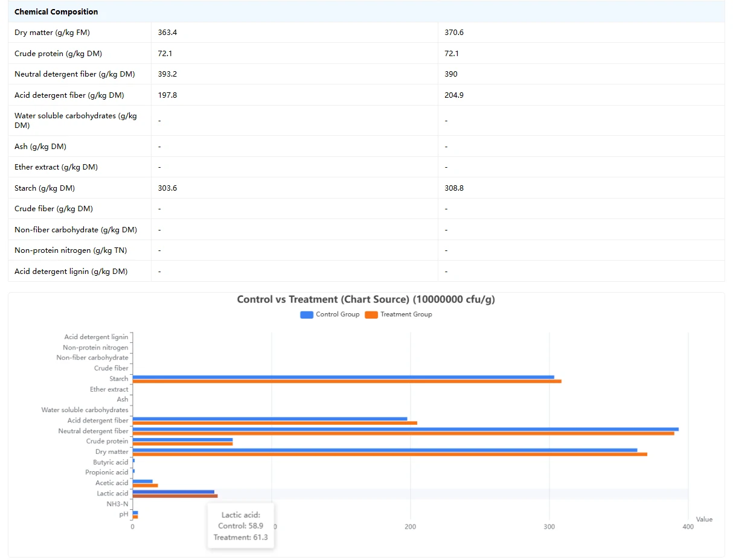Select the orange Acetic acid bar

click(x=145, y=485)
